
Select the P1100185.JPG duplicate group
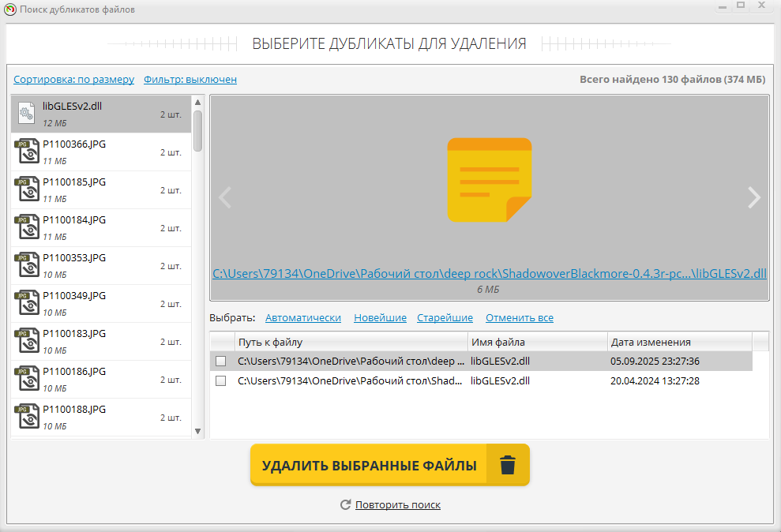tap(101, 189)
